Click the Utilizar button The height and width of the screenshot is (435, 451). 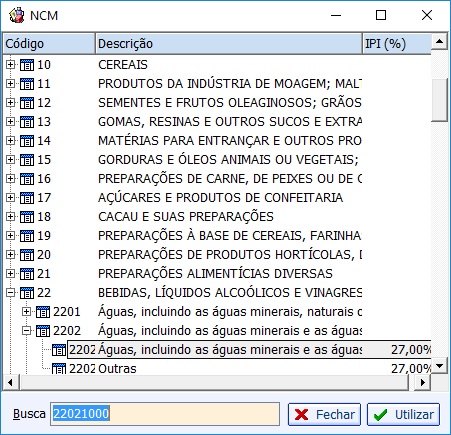[x=403, y=414]
